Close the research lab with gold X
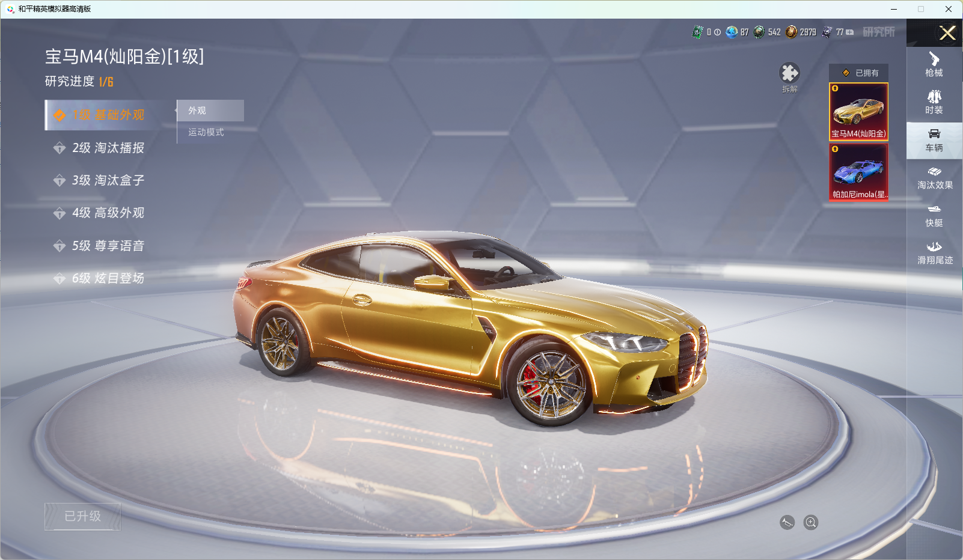This screenshot has height=560, width=963. 947,33
